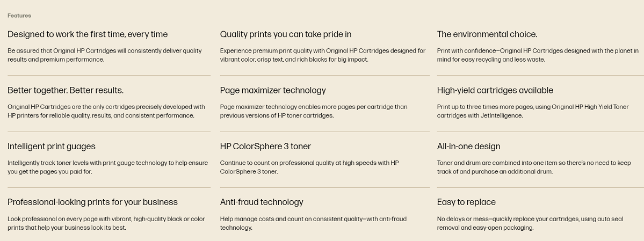The image size is (644, 241).
Task: Select 'Designed to work the first time' heading
Action: pyautogui.click(x=88, y=34)
